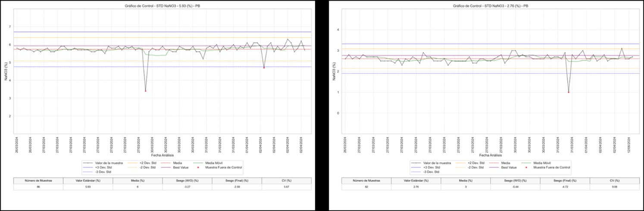
Task: Click the final bias value -4.72
Action: click(x=565, y=187)
